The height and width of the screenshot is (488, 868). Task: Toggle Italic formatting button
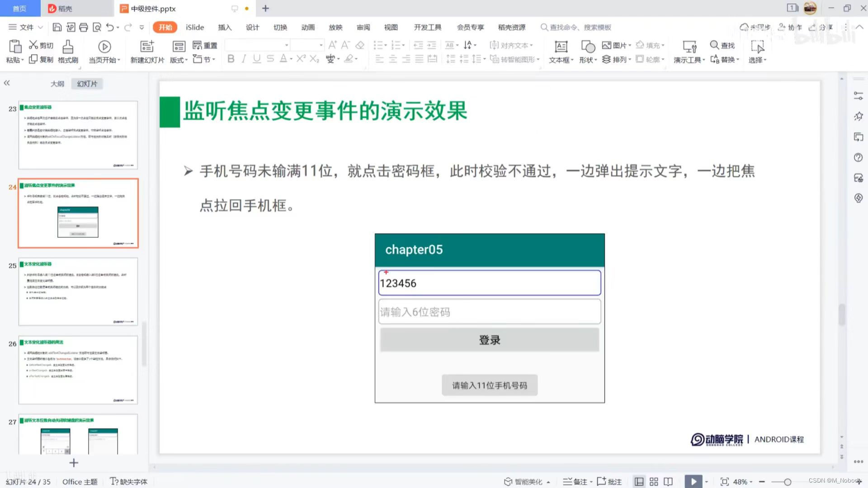pyautogui.click(x=244, y=59)
